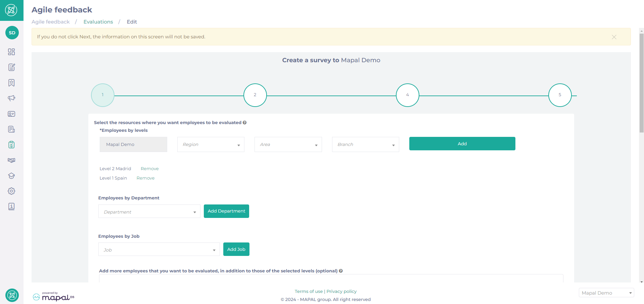
Task: Click the powered by mapal OS logo
Action: pos(53,296)
